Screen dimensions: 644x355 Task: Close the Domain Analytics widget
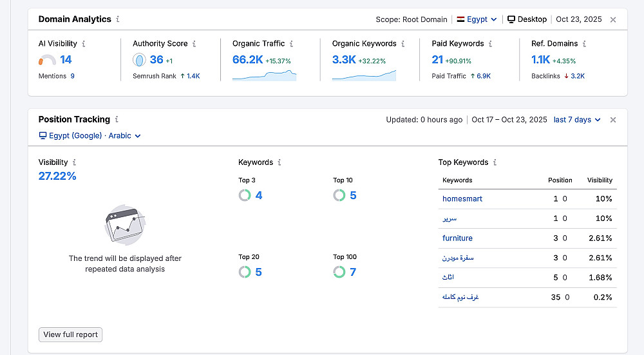point(613,19)
